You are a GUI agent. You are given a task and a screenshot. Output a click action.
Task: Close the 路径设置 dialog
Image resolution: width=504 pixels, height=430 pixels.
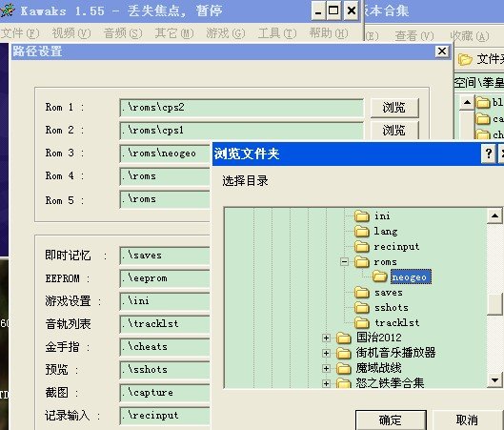[442, 51]
